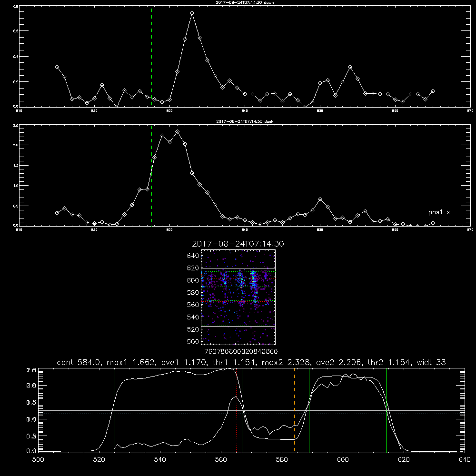Viewport: 476px width, 476px height.
Task: Click the second-highest dawn peak marker near 854
Action: click(350, 67)
